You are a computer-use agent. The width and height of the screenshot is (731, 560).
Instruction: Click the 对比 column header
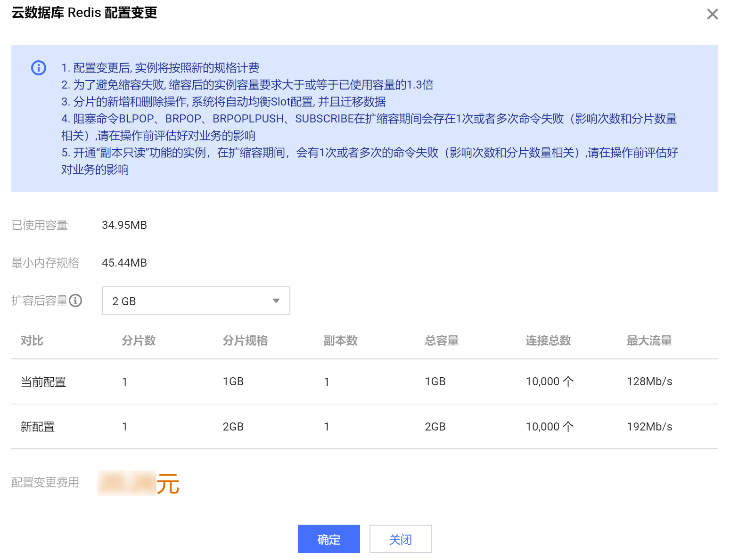32,341
